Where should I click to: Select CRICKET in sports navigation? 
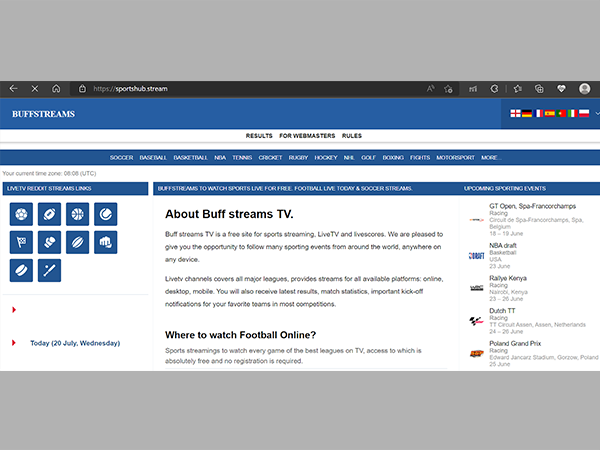[x=270, y=158]
